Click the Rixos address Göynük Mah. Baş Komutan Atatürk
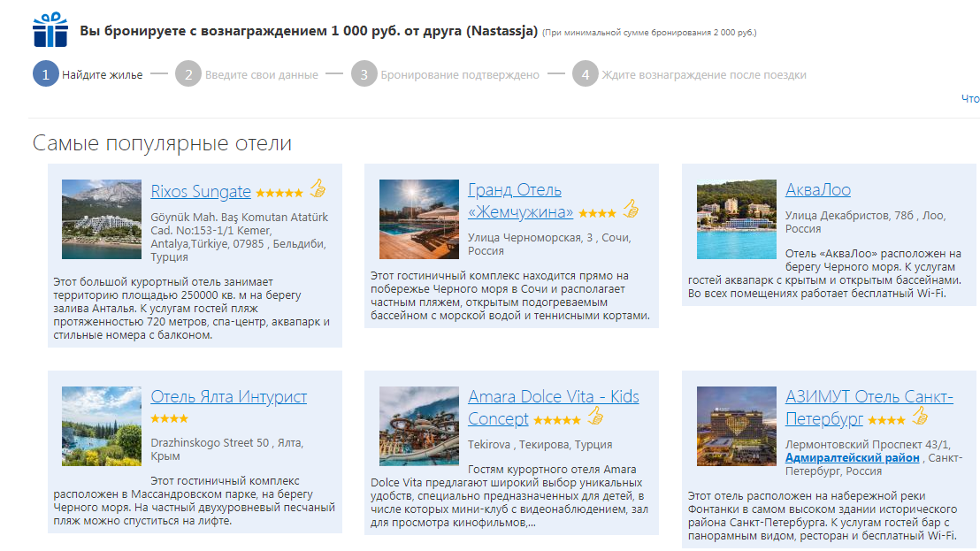 240,237
